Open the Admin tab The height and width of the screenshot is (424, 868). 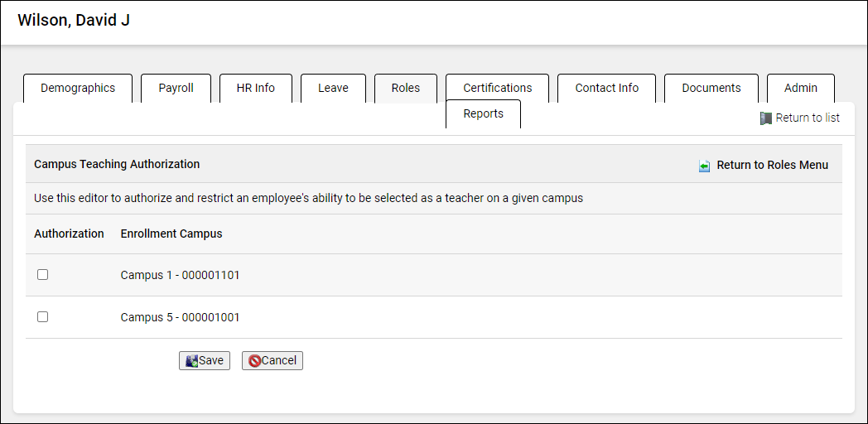click(x=800, y=88)
